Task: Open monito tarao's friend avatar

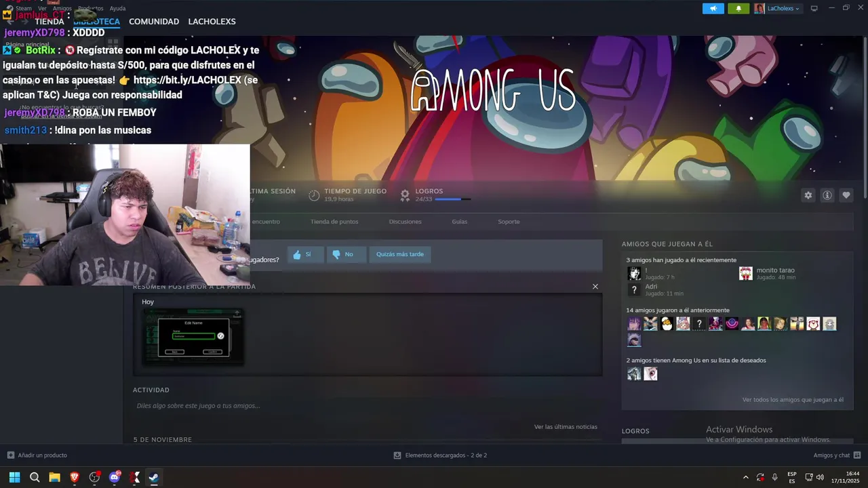Action: pos(745,273)
